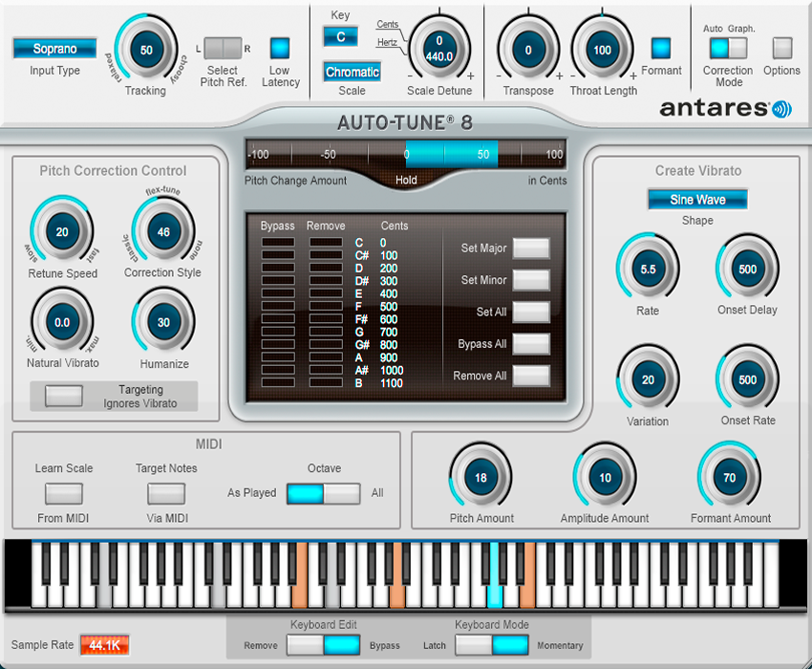The height and width of the screenshot is (669, 812).
Task: Enable Learn Scale From MIDI
Action: pyautogui.click(x=64, y=494)
